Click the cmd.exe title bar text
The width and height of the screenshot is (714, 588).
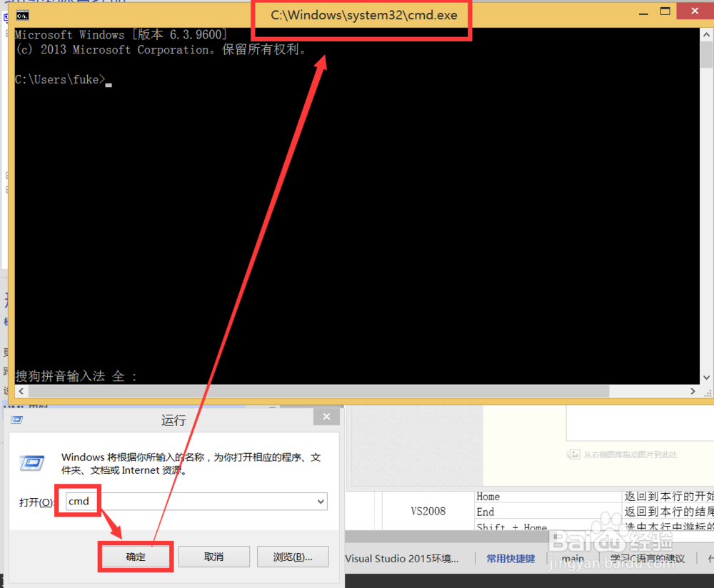(364, 15)
